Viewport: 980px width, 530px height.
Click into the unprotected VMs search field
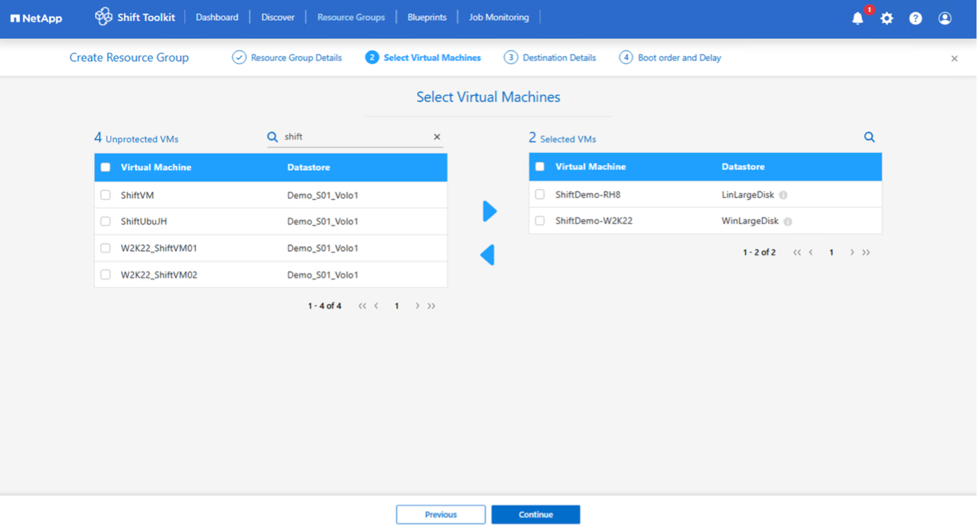pyautogui.click(x=354, y=137)
